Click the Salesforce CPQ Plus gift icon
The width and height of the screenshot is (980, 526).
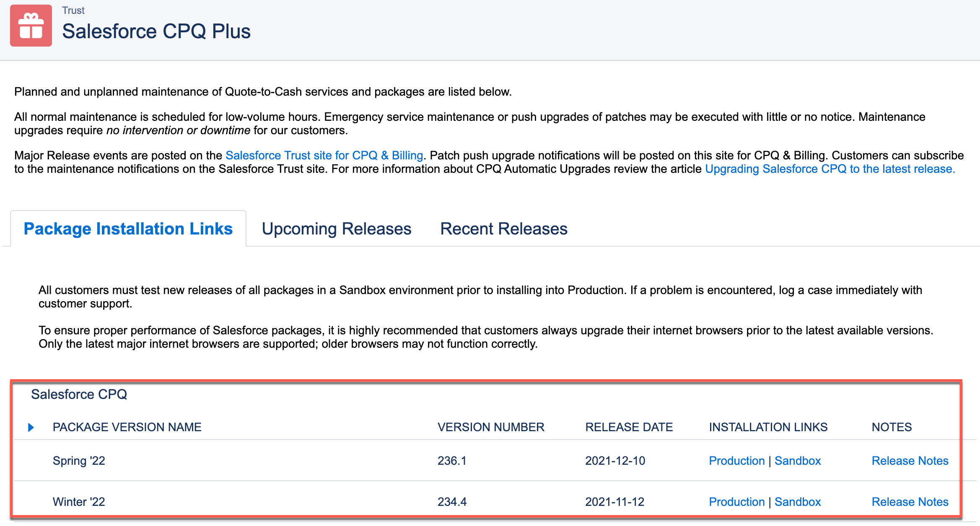(x=31, y=26)
